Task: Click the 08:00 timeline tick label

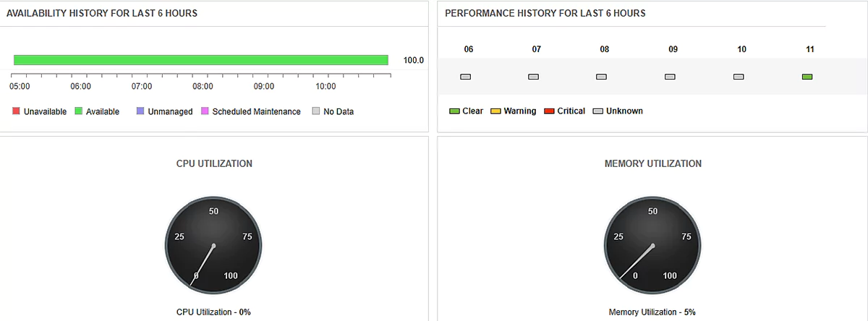Action: point(203,87)
